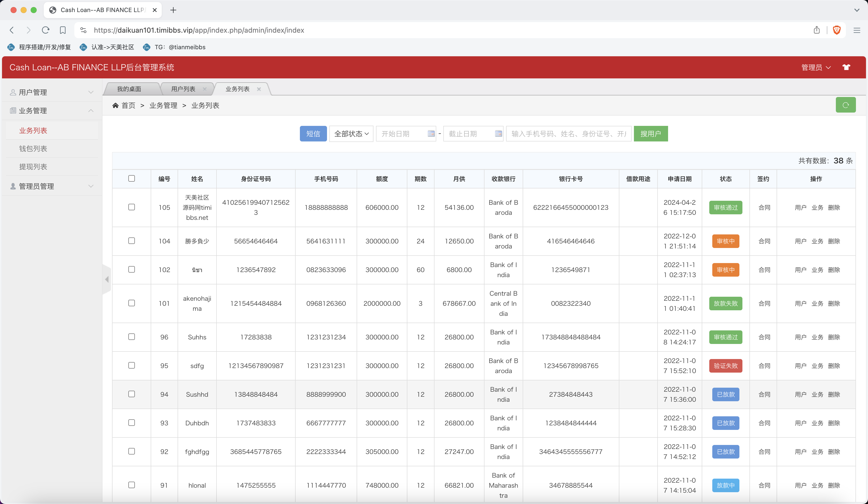Click the bookmark icon in the toolbar
This screenshot has height=504, width=868.
pos(63,30)
